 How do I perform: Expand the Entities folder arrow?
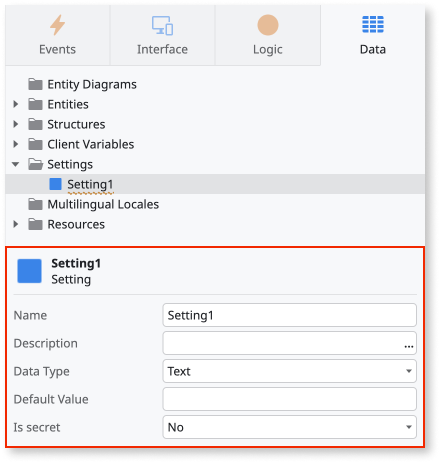point(16,104)
